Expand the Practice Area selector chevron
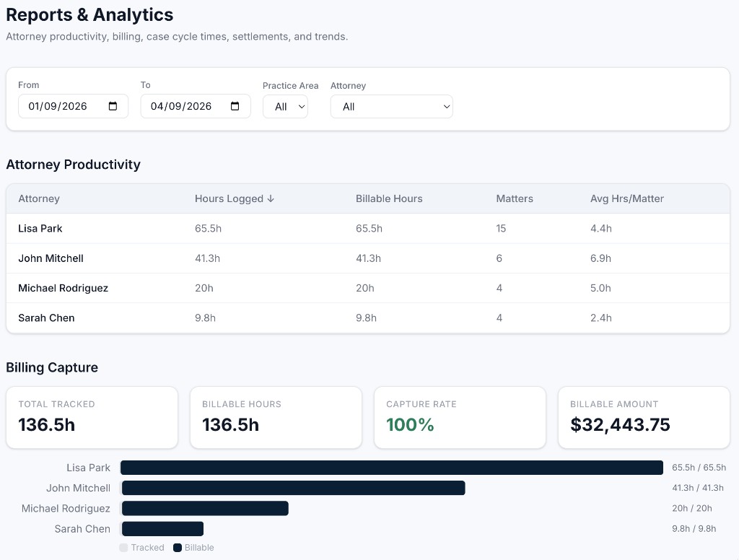This screenshot has width=739, height=560. tap(302, 106)
